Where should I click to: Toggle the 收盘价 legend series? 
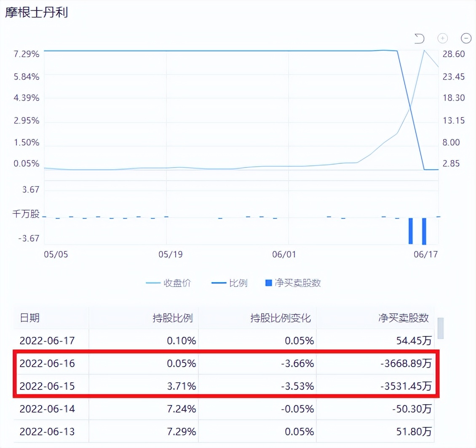coord(168,283)
